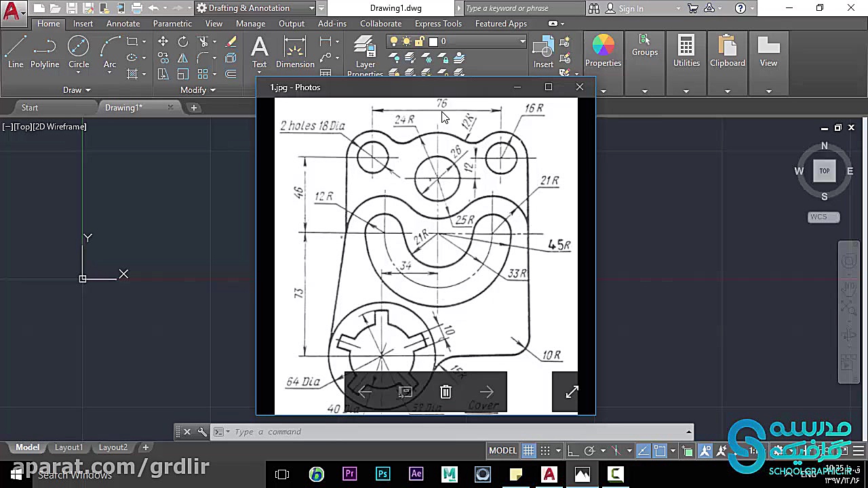Expand the Groups panel arrow
868x488 pixels.
tap(645, 91)
